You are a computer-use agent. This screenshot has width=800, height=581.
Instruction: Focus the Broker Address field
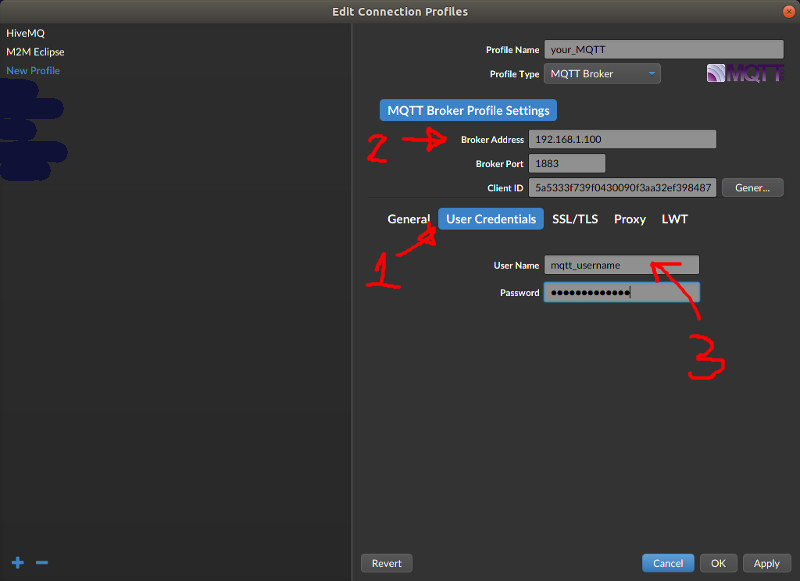pyautogui.click(x=622, y=139)
